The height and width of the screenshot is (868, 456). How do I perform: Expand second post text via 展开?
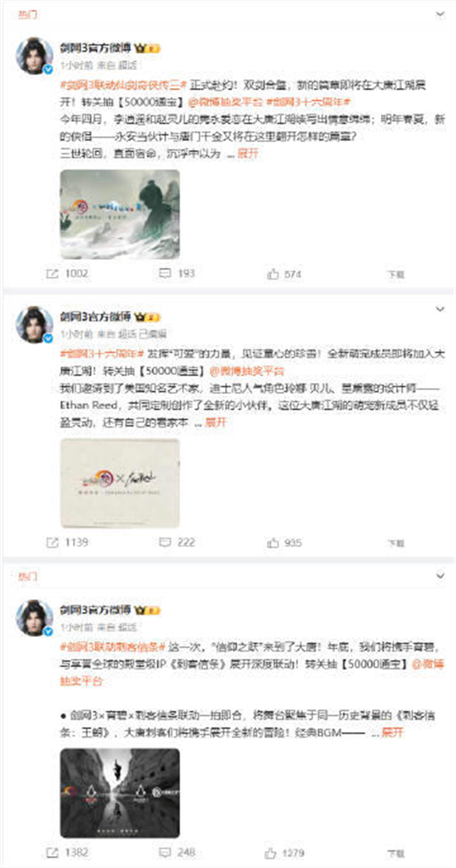tap(216, 422)
